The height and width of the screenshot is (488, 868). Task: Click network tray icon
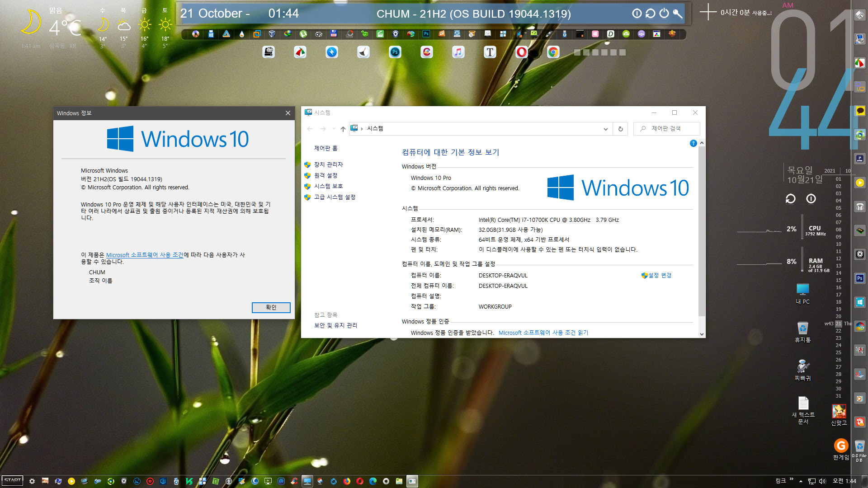812,481
